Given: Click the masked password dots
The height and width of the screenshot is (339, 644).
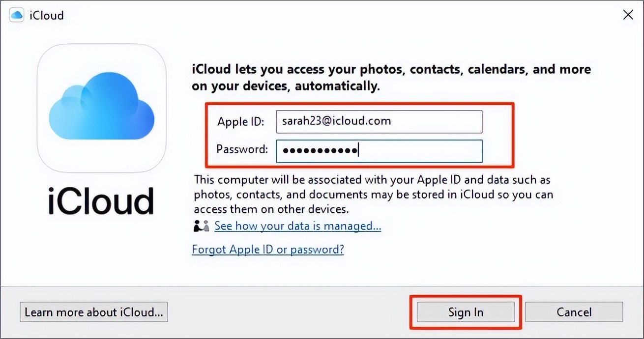Looking at the screenshot, I should pos(321,150).
